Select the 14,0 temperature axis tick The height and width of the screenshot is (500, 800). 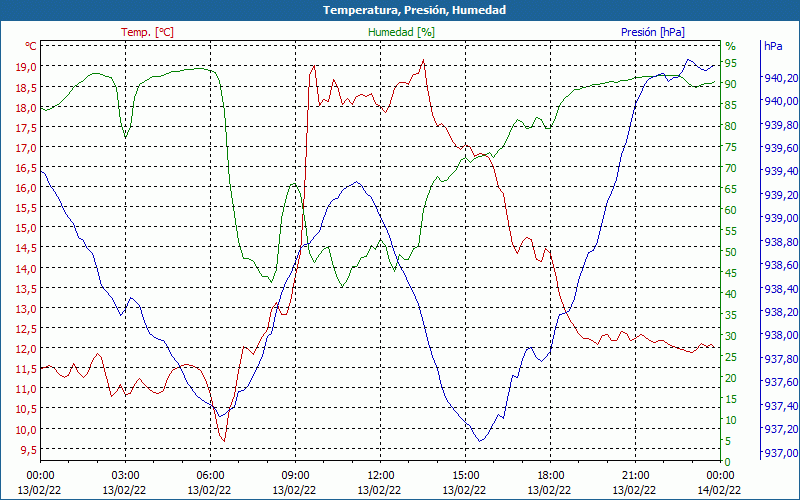pyautogui.click(x=27, y=268)
